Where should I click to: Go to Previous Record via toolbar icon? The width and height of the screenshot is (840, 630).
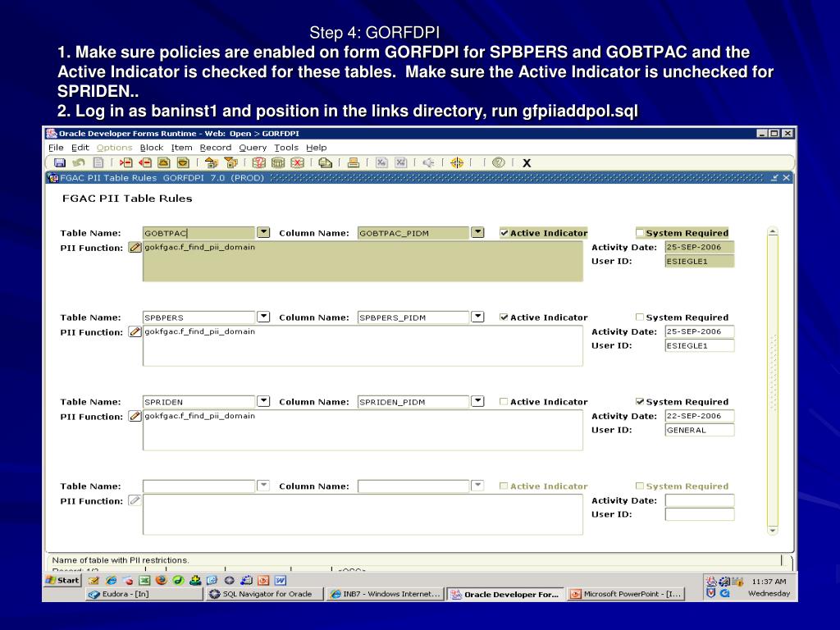[x=164, y=163]
